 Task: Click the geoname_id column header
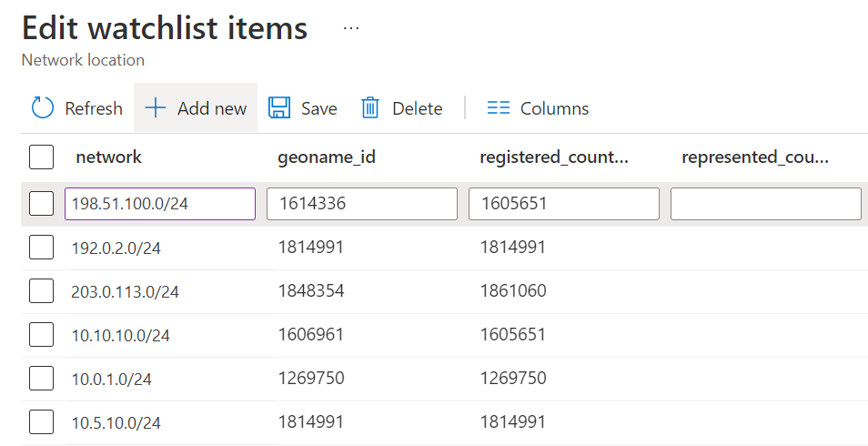(327, 157)
